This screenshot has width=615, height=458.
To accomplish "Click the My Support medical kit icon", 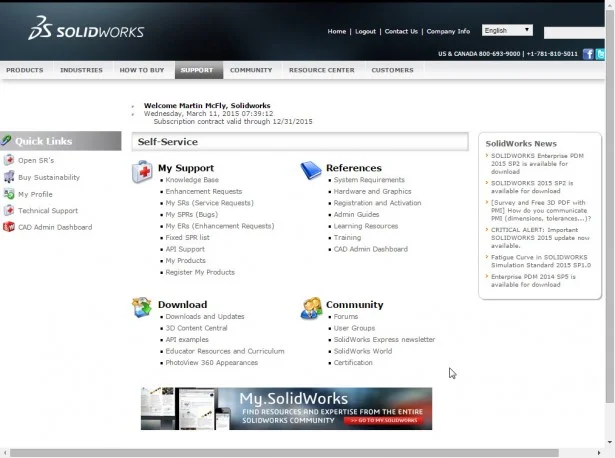I will 142,171.
